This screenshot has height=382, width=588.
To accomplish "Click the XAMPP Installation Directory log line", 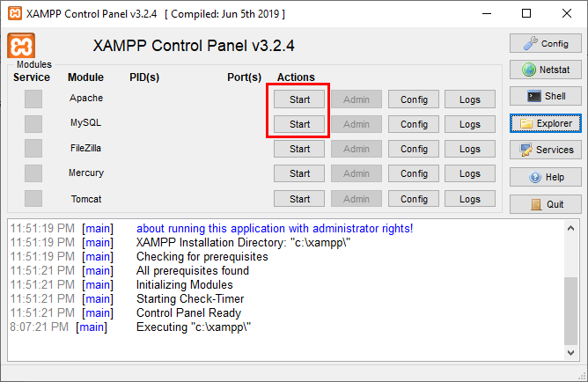I will coord(243,243).
